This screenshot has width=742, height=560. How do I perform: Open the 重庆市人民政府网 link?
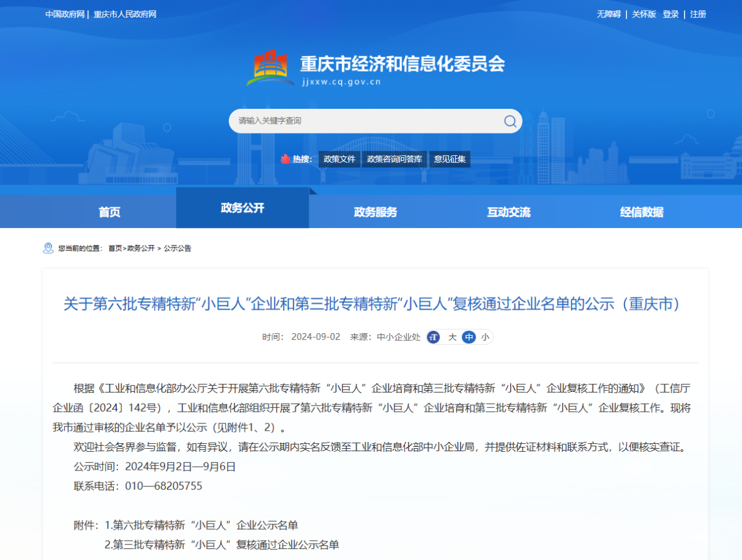[x=125, y=14]
